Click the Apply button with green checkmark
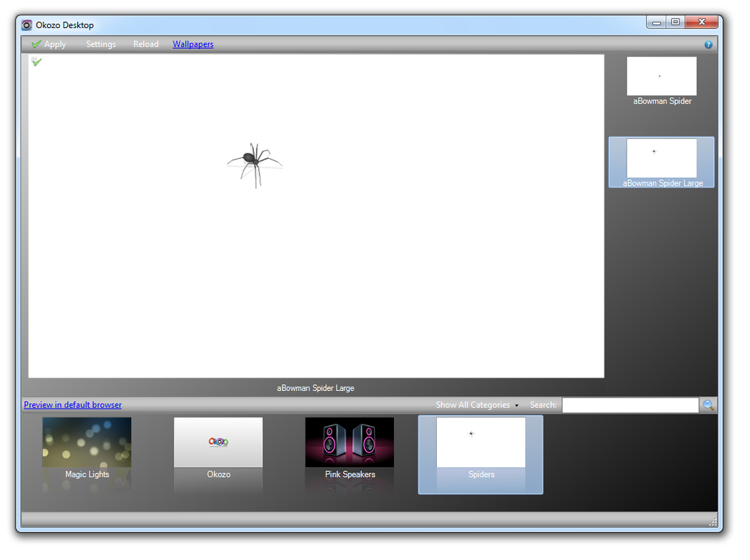The image size is (750, 560). pyautogui.click(x=49, y=45)
